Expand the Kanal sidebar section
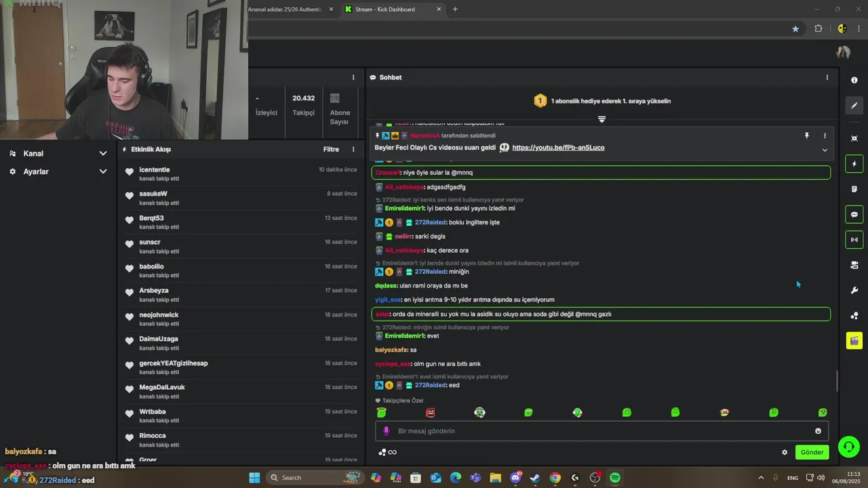 tap(58, 153)
